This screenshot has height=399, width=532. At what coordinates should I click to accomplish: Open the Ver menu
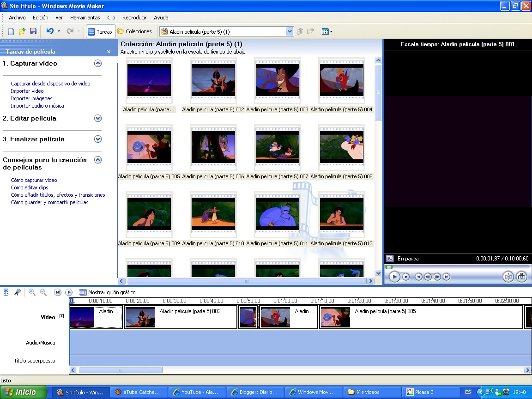(x=59, y=18)
